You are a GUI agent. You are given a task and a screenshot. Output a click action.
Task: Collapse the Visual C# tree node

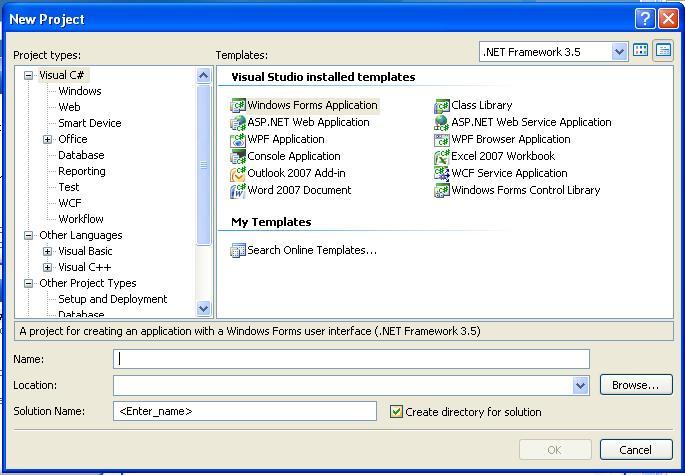pos(28,76)
